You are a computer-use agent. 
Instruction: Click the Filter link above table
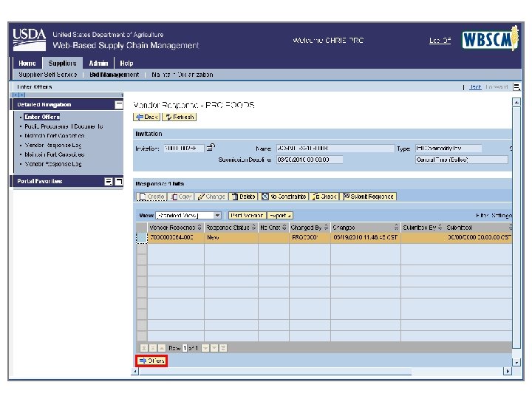[x=482, y=216]
